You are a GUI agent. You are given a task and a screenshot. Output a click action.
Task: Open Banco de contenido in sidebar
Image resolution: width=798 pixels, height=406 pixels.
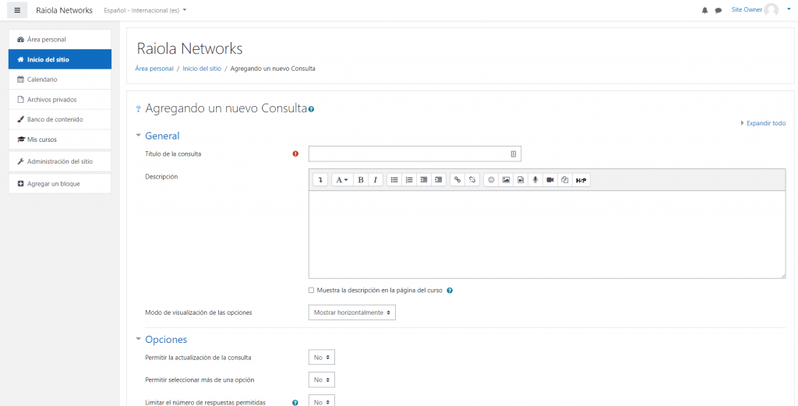click(60, 120)
